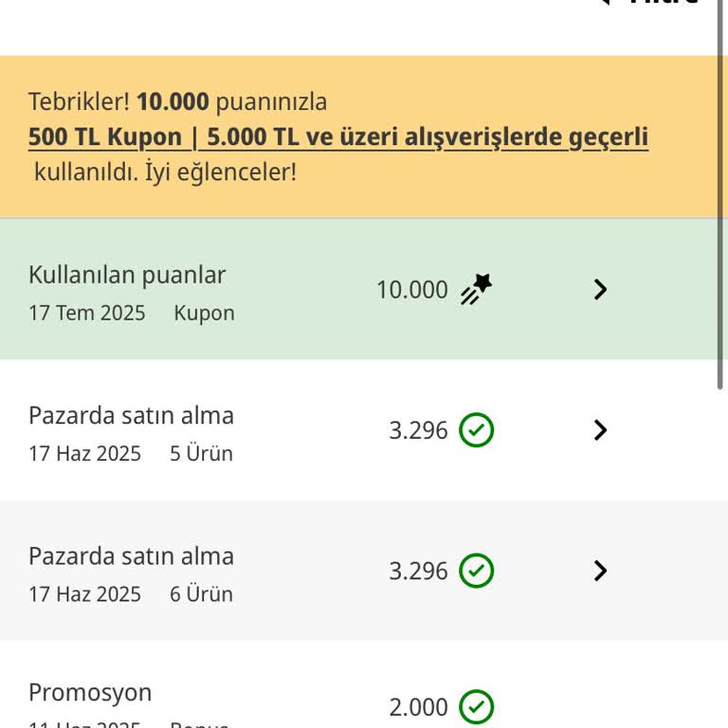Open details arrow for the 6 Ürün purchase
Image resolution: width=728 pixels, height=728 pixels.
pos(600,571)
